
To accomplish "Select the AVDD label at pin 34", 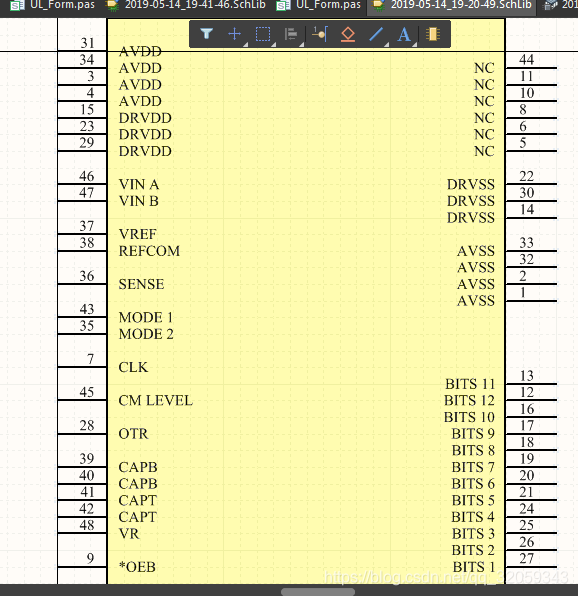I will (140, 68).
